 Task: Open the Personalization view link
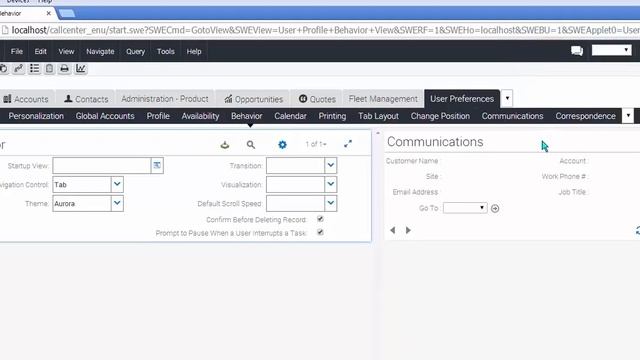36,116
